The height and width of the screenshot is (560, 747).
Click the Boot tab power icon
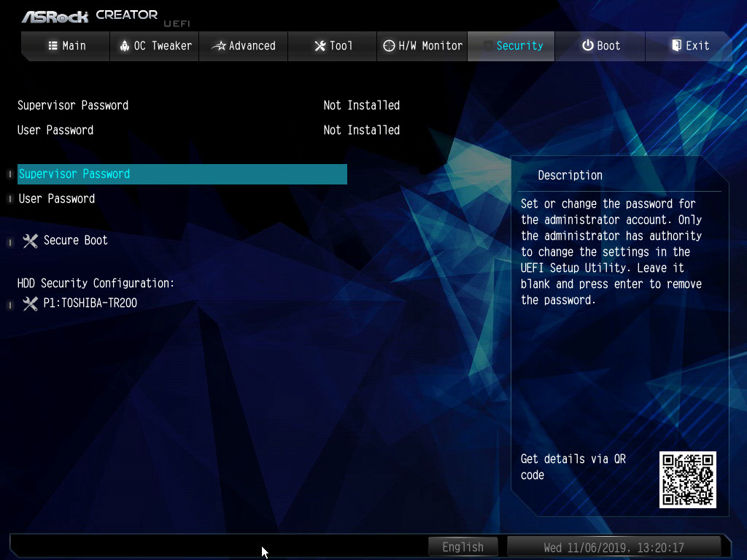[x=587, y=45]
